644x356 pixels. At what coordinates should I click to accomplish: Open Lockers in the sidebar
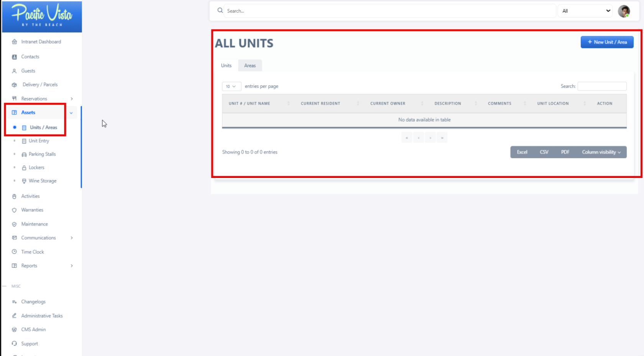tap(36, 168)
